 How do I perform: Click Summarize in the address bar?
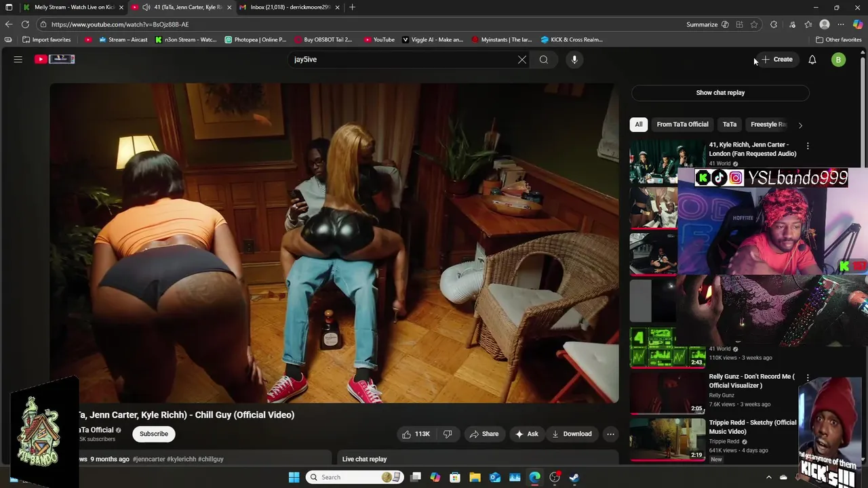707,24
